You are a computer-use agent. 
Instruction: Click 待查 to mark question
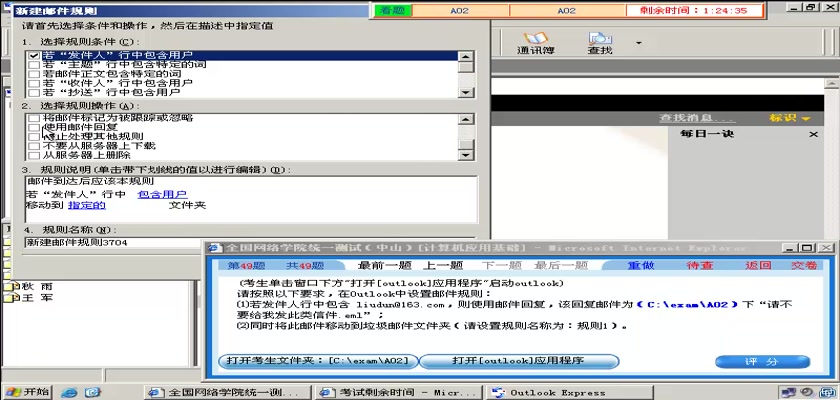point(700,266)
